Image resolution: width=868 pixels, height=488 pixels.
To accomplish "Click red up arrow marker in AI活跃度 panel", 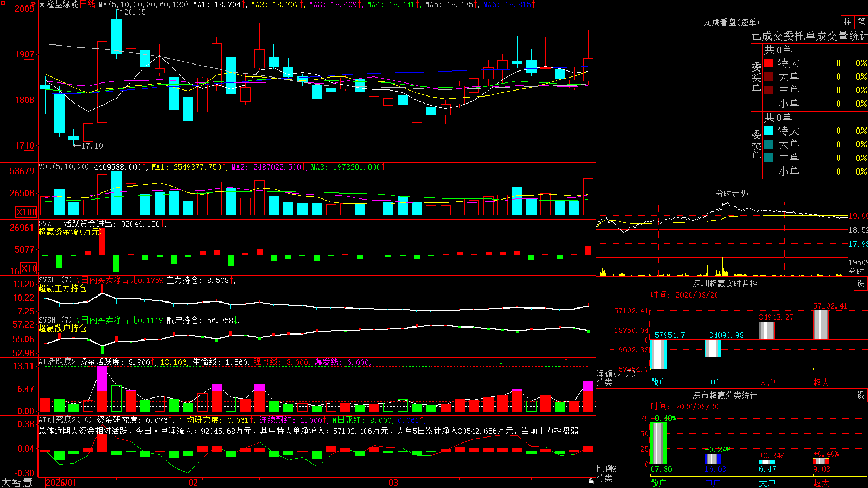I will tap(566, 361).
